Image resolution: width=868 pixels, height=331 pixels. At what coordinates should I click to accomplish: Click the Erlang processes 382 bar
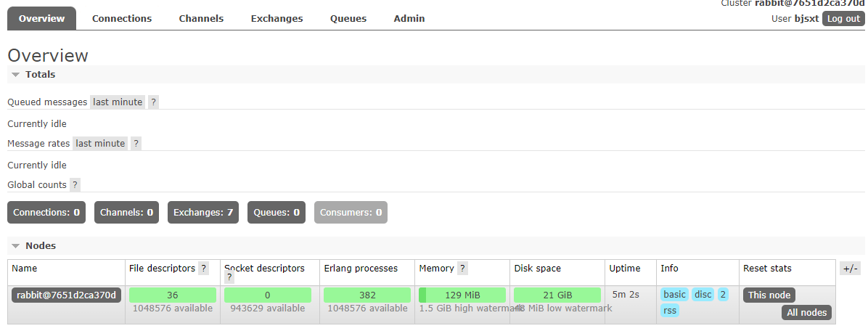tap(367, 295)
